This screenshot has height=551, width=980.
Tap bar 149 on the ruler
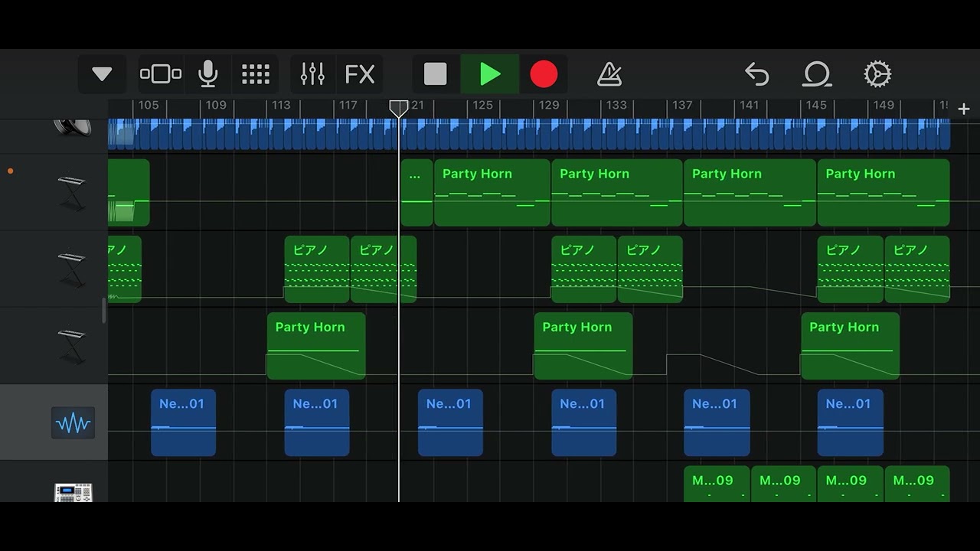click(883, 105)
